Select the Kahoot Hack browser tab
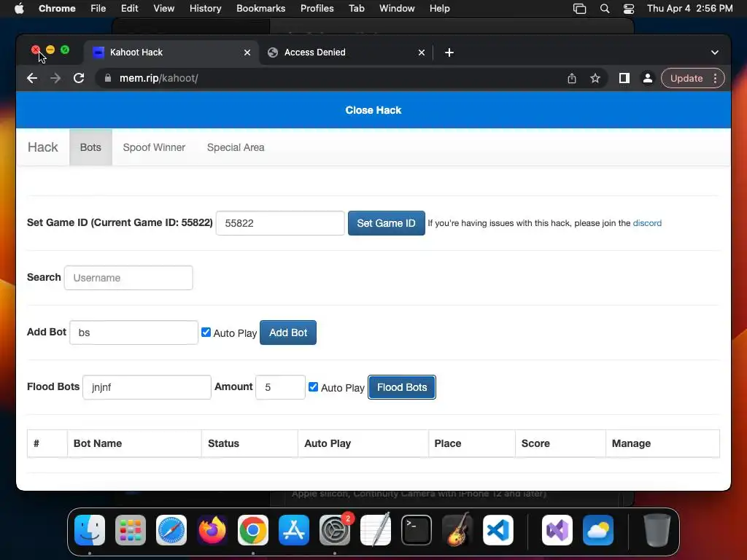This screenshot has width=747, height=560. pyautogui.click(x=172, y=52)
